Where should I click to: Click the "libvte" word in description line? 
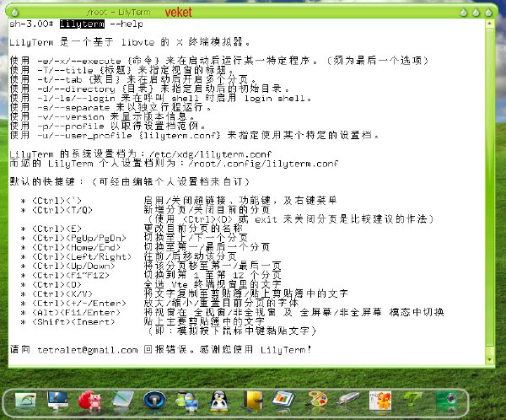click(137, 42)
